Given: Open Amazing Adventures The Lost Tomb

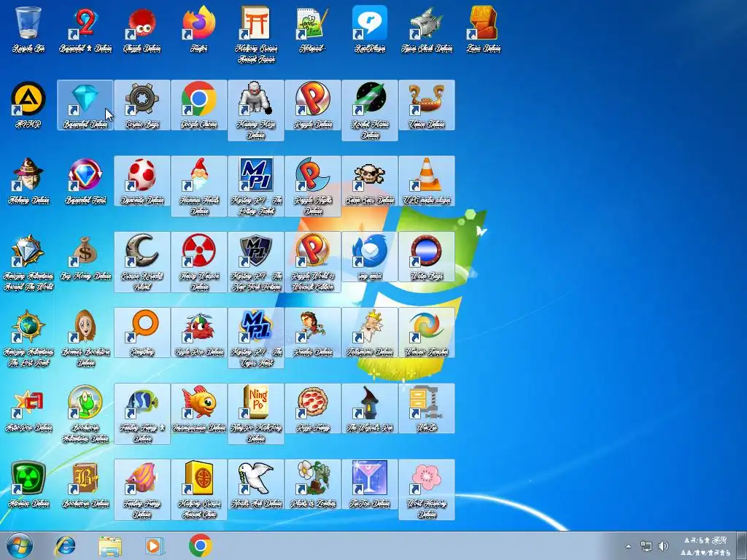Looking at the screenshot, I should click(28, 338).
